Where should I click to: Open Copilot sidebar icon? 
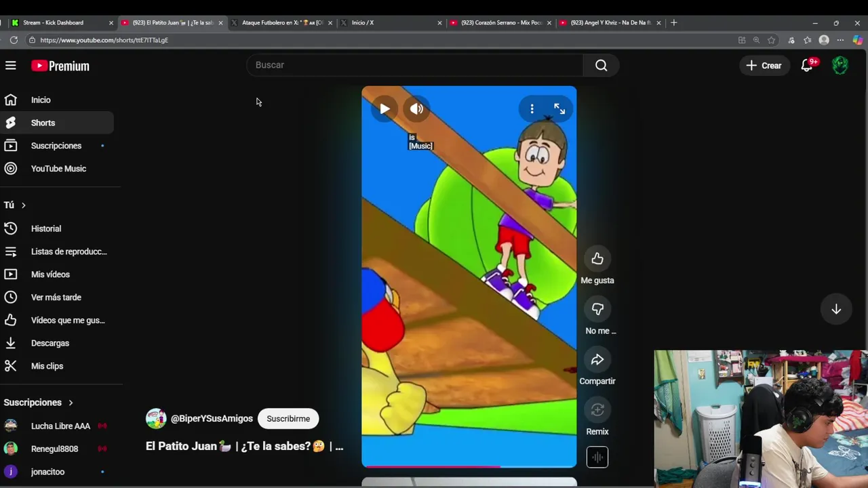pyautogui.click(x=857, y=40)
